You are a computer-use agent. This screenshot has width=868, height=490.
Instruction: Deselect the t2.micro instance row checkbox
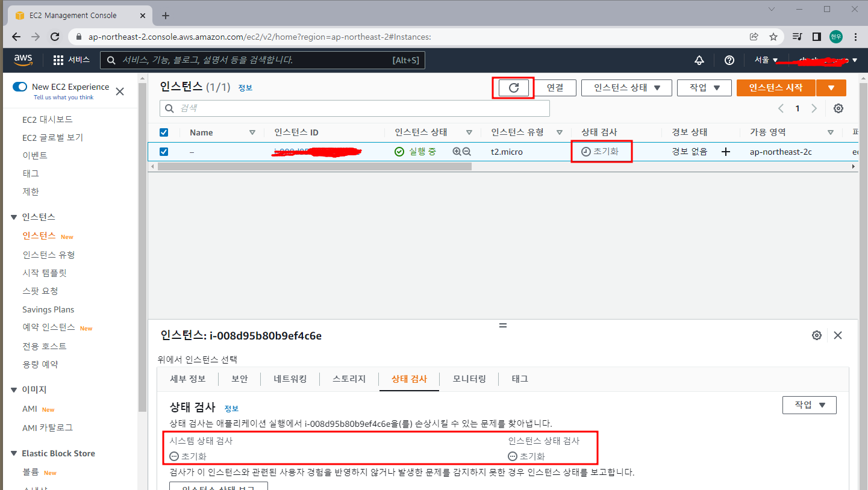163,151
